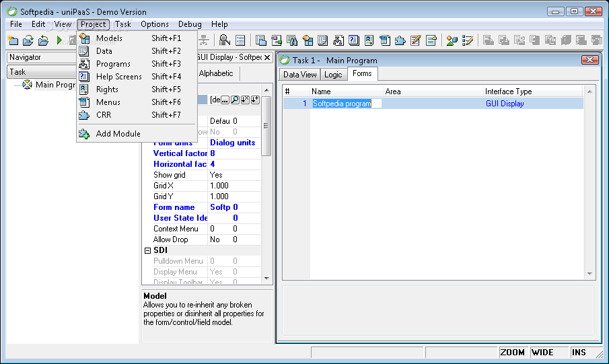The image size is (609, 364).
Task: Open the Edit menu
Action: (38, 24)
